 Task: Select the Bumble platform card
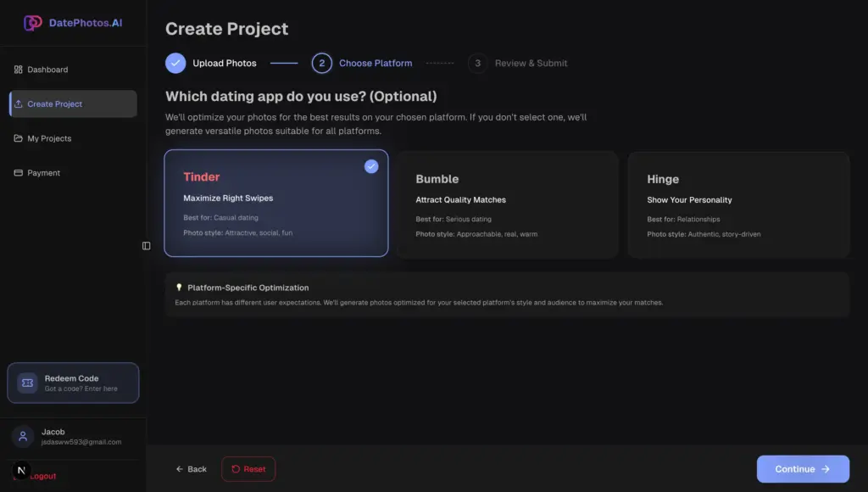pos(507,204)
